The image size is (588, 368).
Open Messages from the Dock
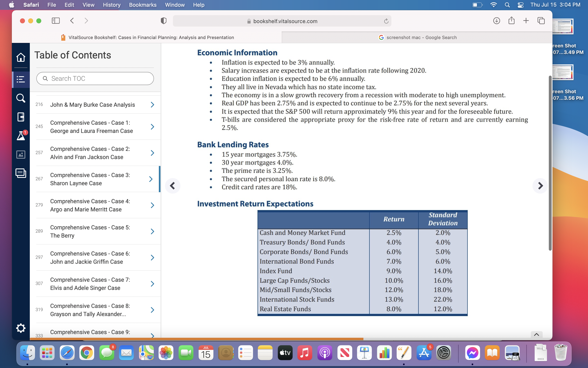[107, 353]
